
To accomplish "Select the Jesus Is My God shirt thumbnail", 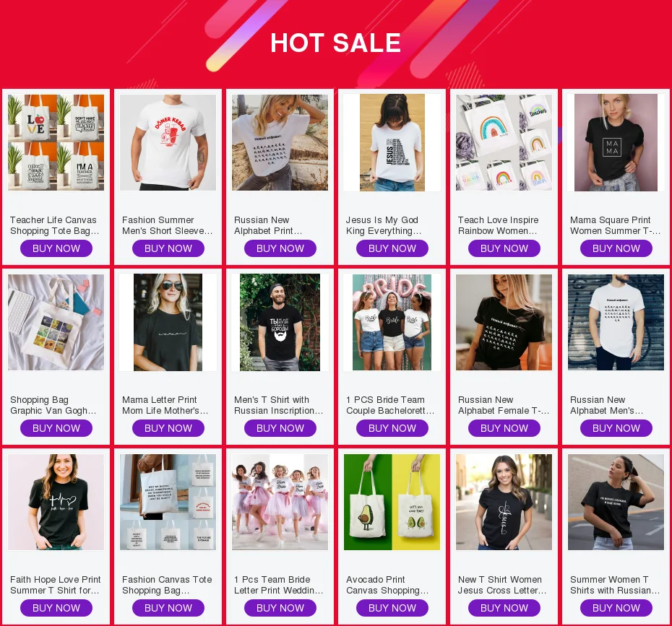I will pyautogui.click(x=392, y=142).
